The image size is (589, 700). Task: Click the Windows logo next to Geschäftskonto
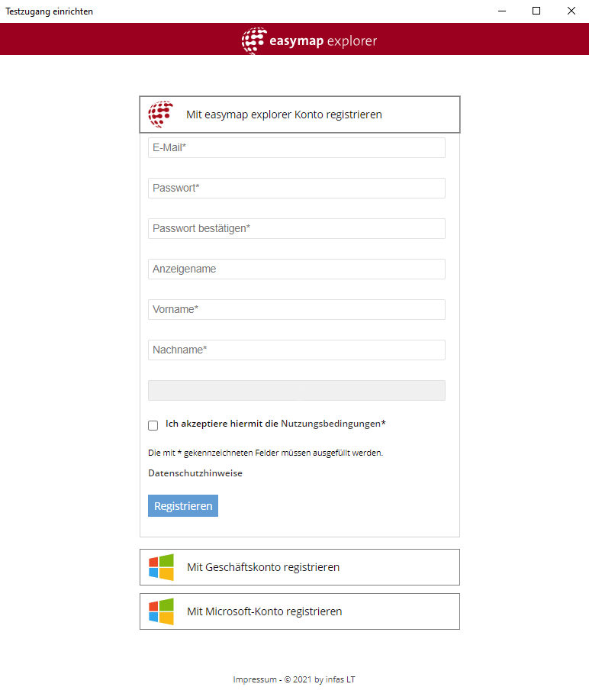click(x=161, y=567)
